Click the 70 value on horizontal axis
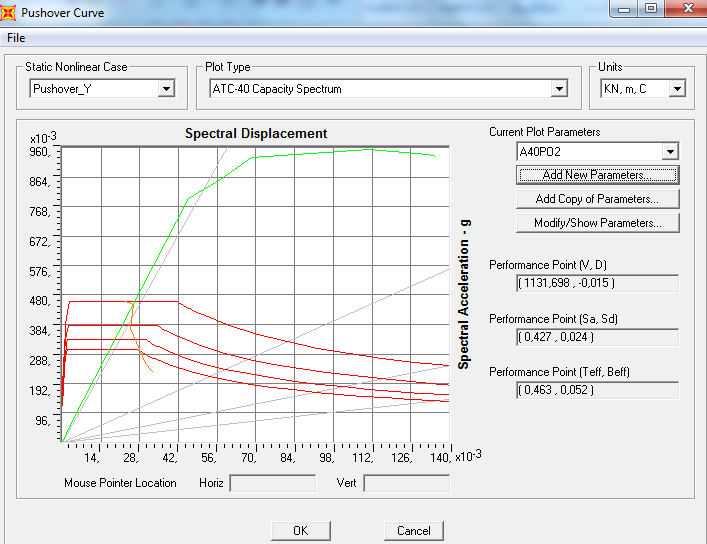Screen dimensions: 707x544 [x=249, y=458]
